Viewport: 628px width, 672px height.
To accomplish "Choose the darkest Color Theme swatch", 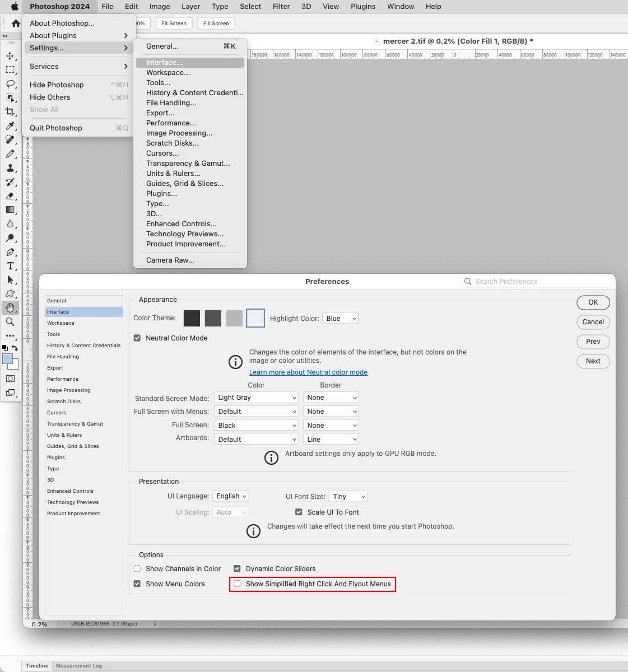I will (x=192, y=318).
